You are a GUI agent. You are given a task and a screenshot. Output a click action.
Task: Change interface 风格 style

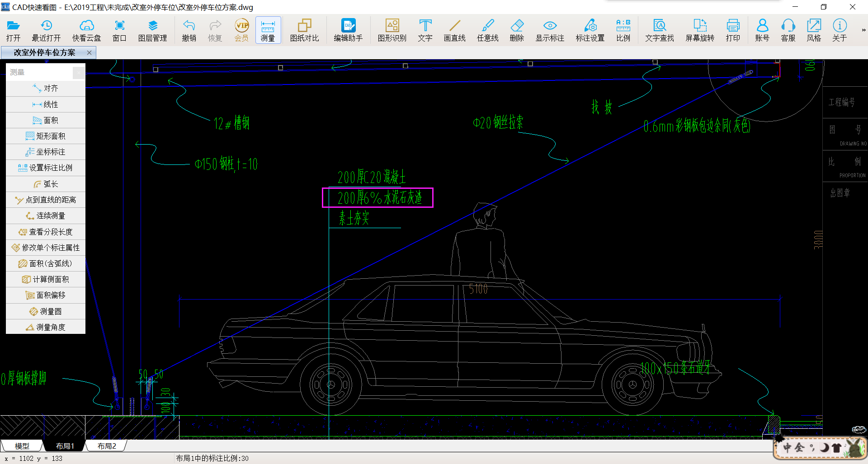(814, 31)
